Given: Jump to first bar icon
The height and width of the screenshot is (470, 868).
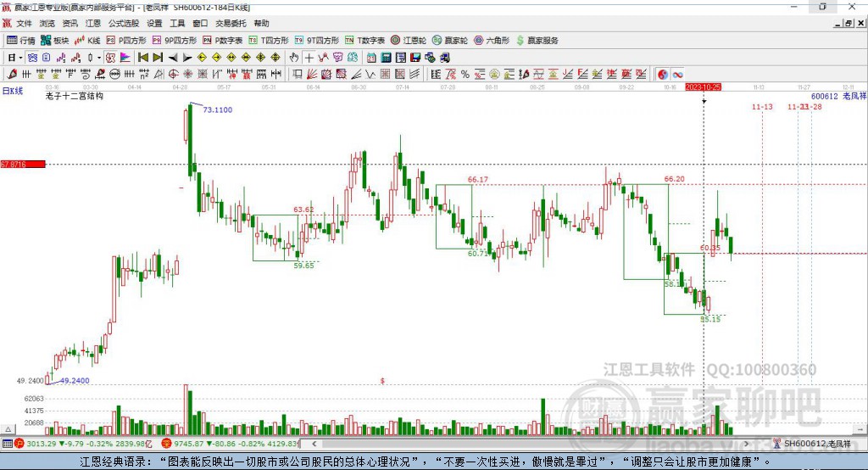Looking at the screenshot, I should [142, 58].
